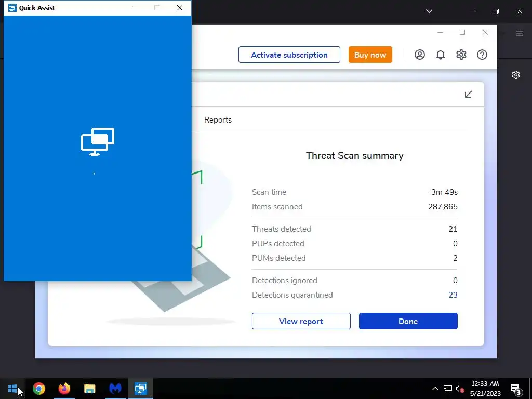Expand the chevron dropdown in outer title bar
This screenshot has height=399, width=532.
[429, 11]
